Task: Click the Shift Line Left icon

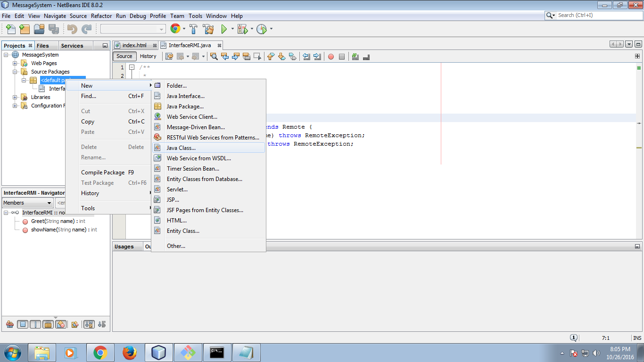Action: point(306,57)
